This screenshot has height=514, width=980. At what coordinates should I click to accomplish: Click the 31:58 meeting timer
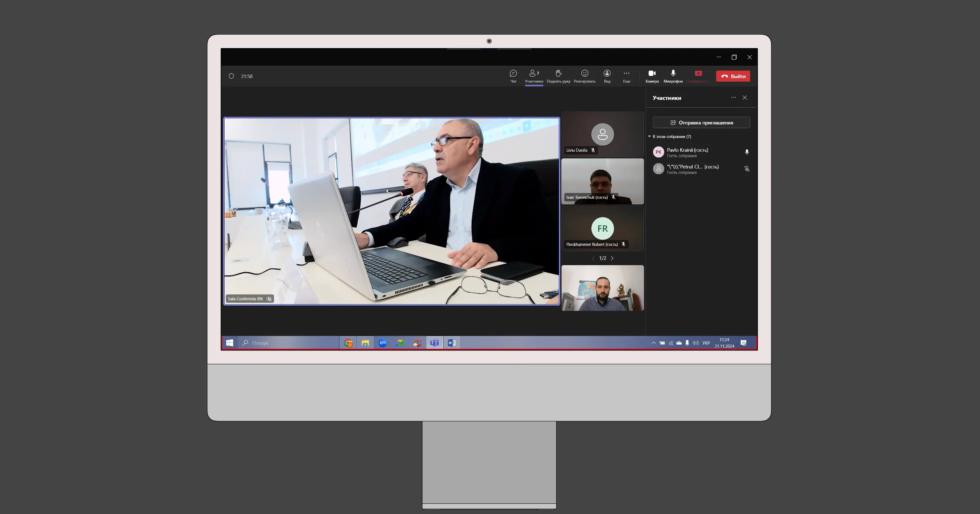click(x=247, y=76)
